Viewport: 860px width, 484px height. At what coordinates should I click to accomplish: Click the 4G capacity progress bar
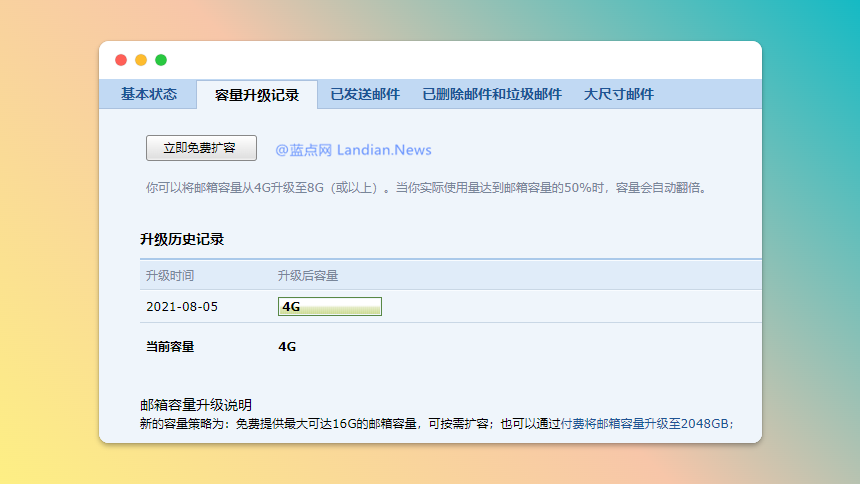point(329,307)
